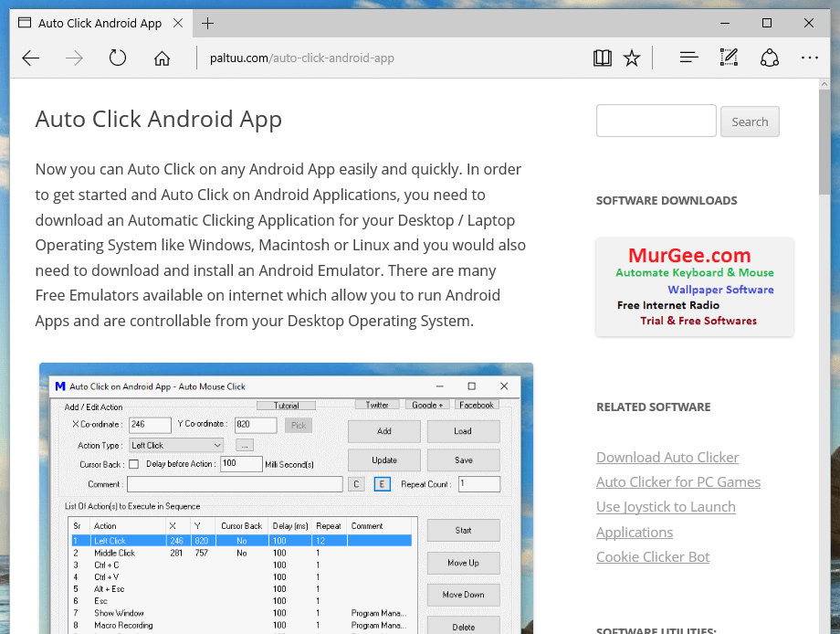The height and width of the screenshot is (634, 840).
Task: Open Reading view in Edge
Action: point(603,58)
